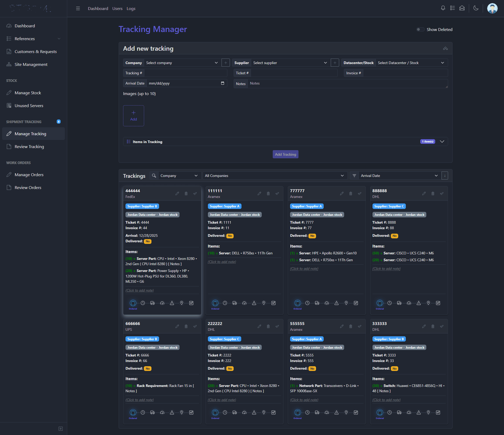Image resolution: width=504 pixels, height=435 pixels.
Task: Click warning triangle status on tracking 888888
Action: pos(419,303)
